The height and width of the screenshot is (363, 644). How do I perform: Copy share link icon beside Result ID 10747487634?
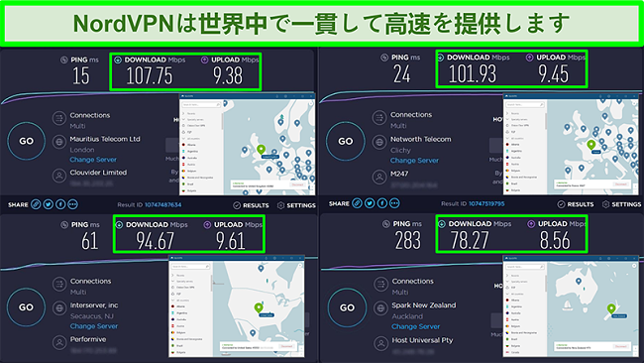[x=36, y=204]
